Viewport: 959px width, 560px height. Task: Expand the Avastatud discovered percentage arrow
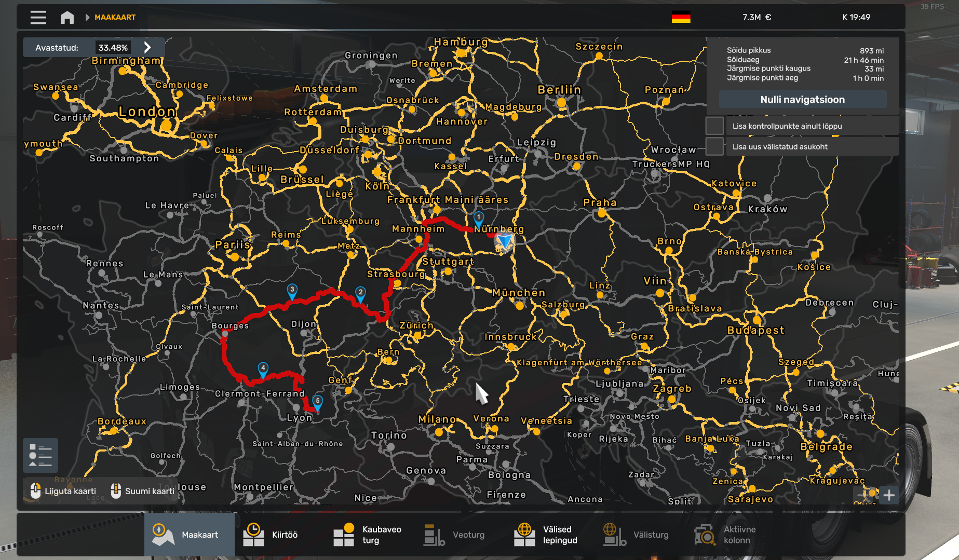click(147, 47)
